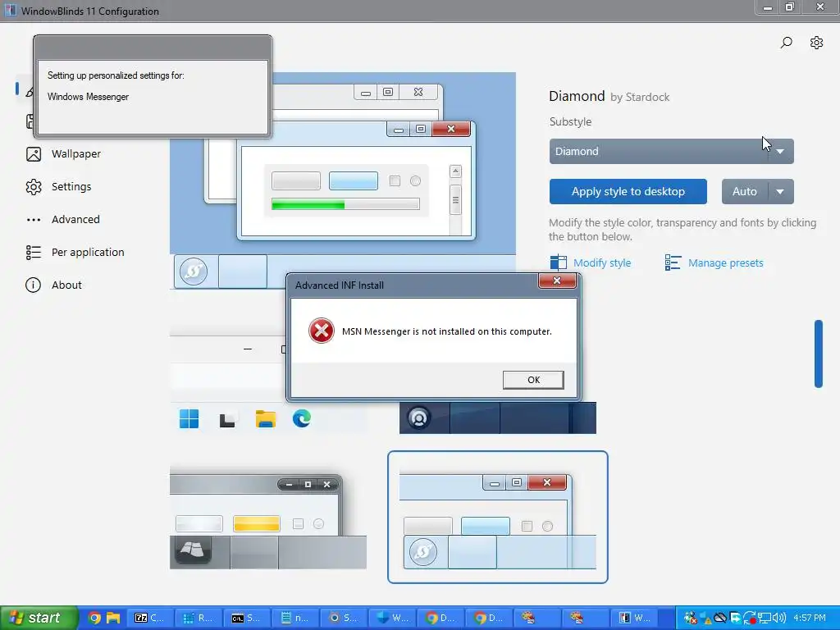Click the Wallpaper picture icon in sidebar
The width and height of the screenshot is (840, 630).
(33, 154)
